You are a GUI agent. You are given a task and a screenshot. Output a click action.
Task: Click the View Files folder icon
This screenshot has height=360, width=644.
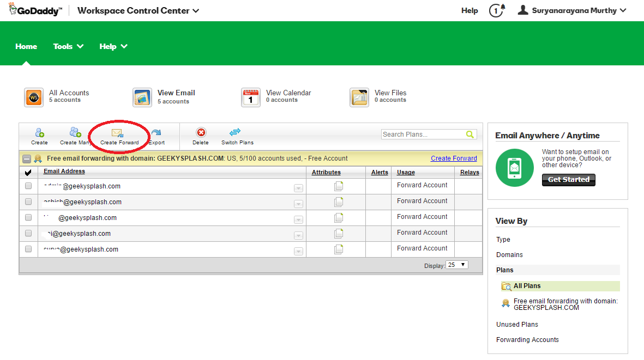tap(359, 97)
